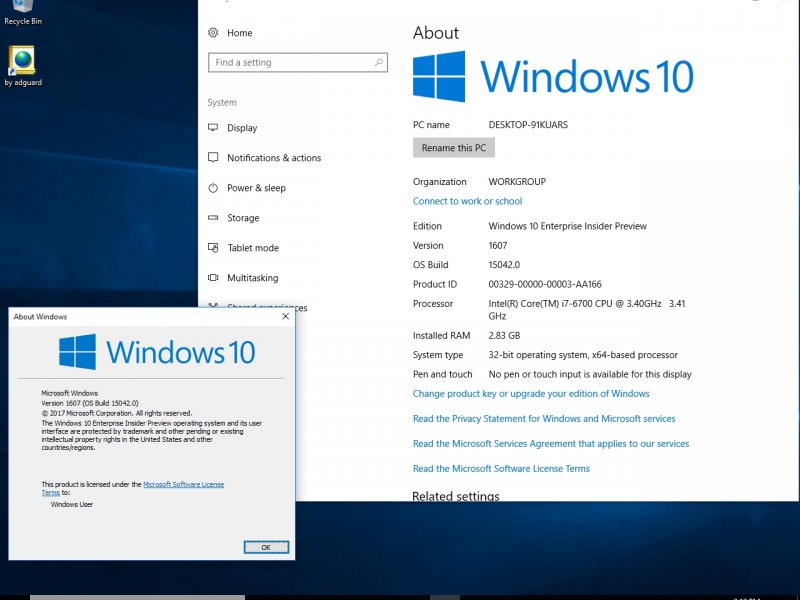Click the Home gear icon in Settings
The image size is (800, 600).
point(213,33)
